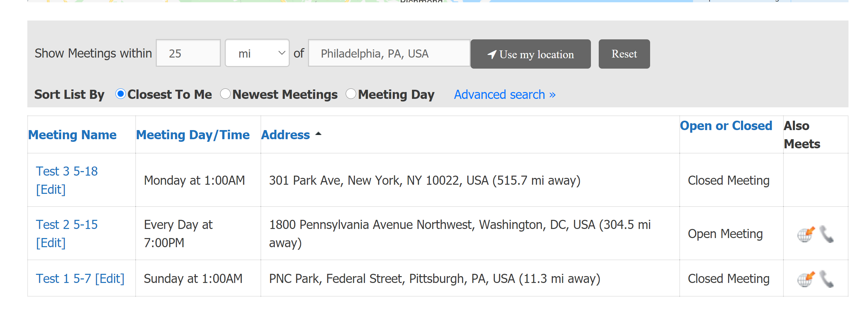
Task: Select Newest Meetings sort option
Action: coord(225,94)
